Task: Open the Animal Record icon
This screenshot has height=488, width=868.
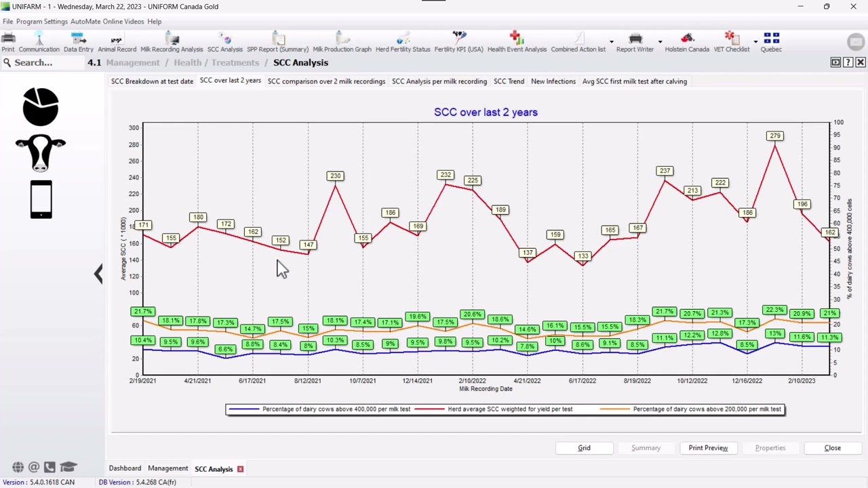Action: click(x=117, y=43)
